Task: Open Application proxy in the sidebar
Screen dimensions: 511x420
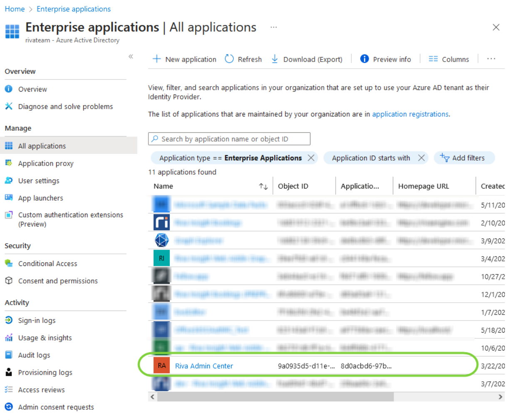Action: pyautogui.click(x=46, y=163)
